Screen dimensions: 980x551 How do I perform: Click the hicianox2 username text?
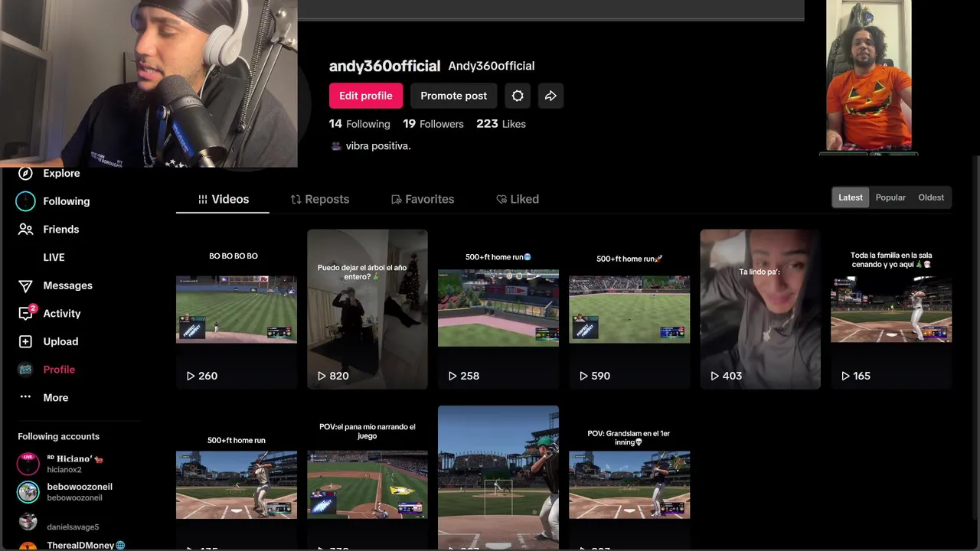64,470
